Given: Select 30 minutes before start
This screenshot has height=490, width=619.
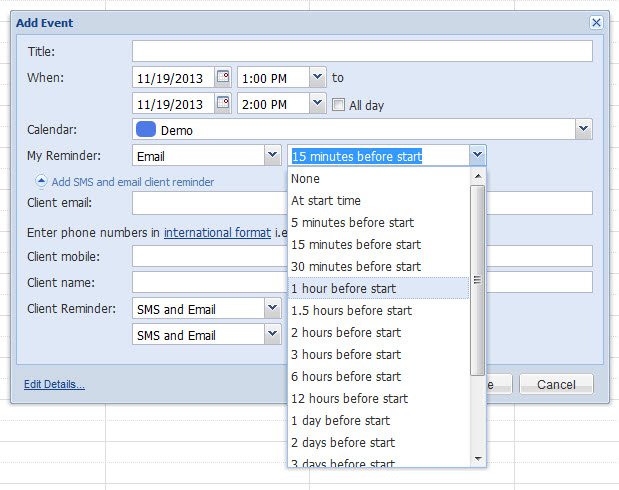Looking at the screenshot, I should tap(378, 267).
